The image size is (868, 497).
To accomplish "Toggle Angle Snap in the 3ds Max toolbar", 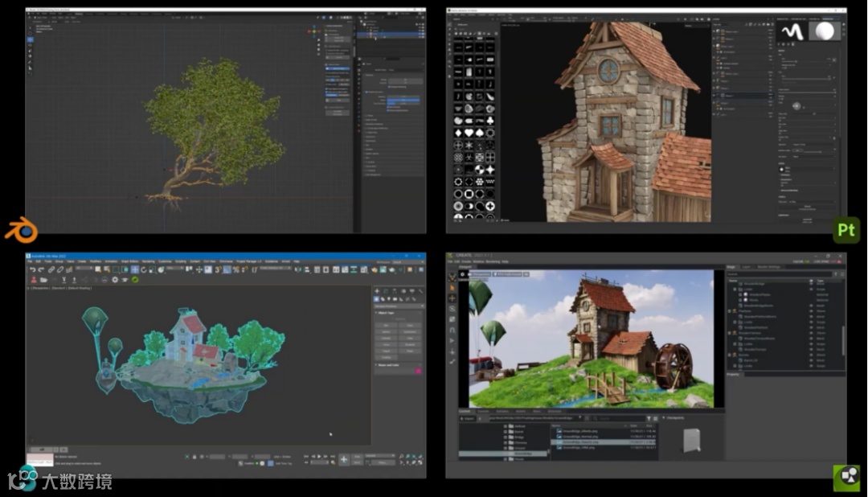I will 227,269.
